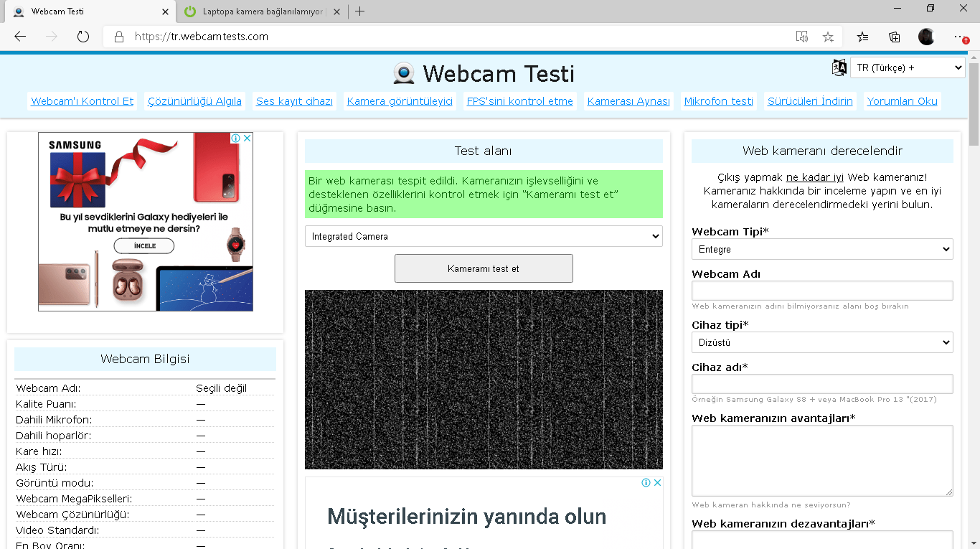The width and height of the screenshot is (980, 549).
Task: Open the Favorites list icon
Action: coord(862,37)
